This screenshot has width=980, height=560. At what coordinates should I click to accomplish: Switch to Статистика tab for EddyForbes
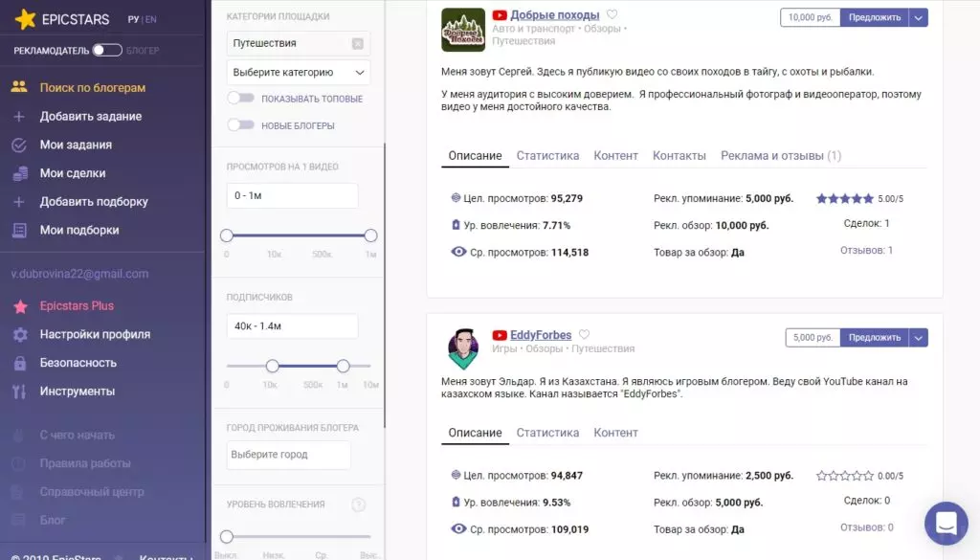(x=547, y=433)
